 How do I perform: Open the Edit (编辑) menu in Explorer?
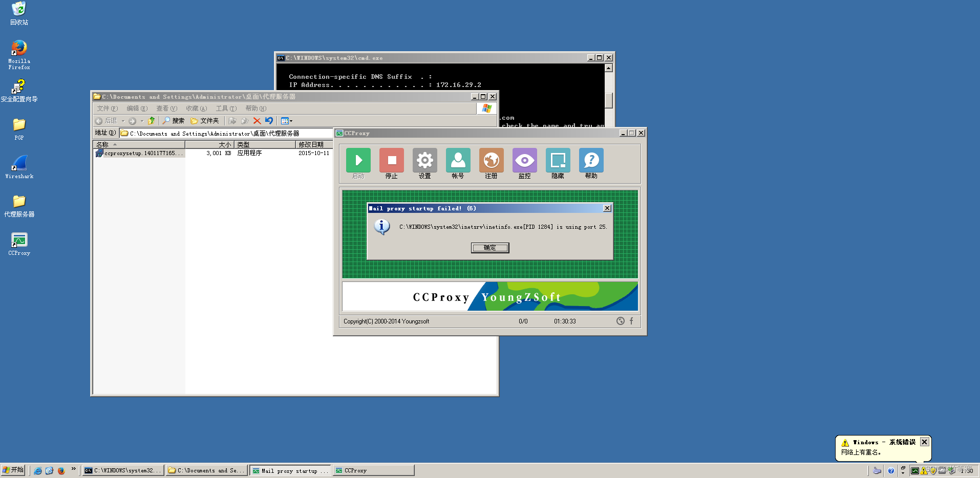coord(137,108)
